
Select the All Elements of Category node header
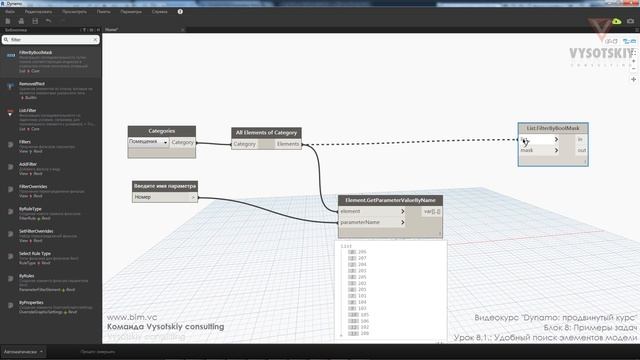[266, 133]
